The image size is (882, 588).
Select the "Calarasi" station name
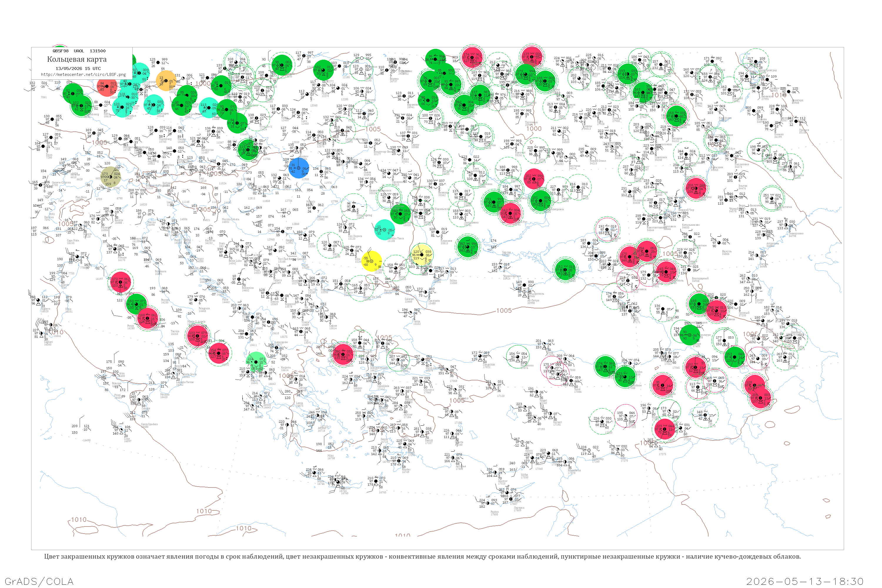(x=409, y=299)
